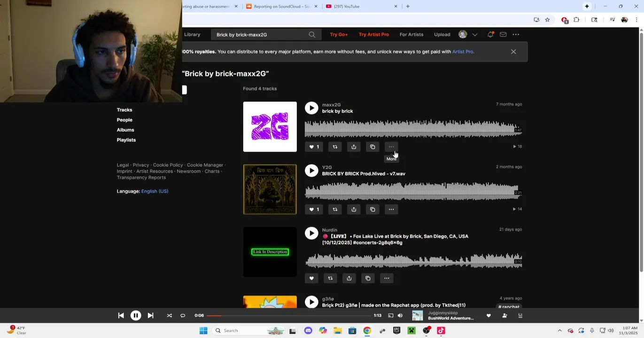Click Upload in header
Screen dimensions: 644x338
pos(442,35)
